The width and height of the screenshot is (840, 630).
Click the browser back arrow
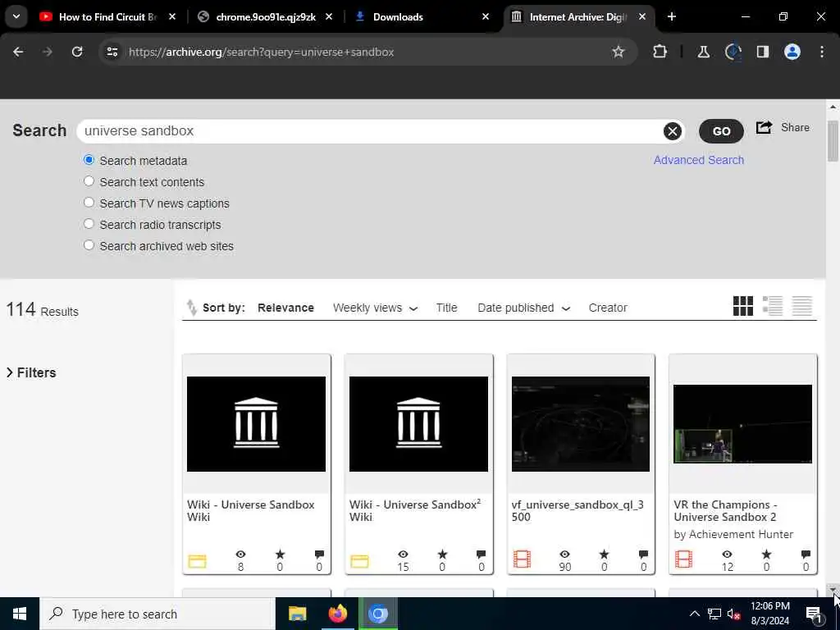click(x=18, y=52)
